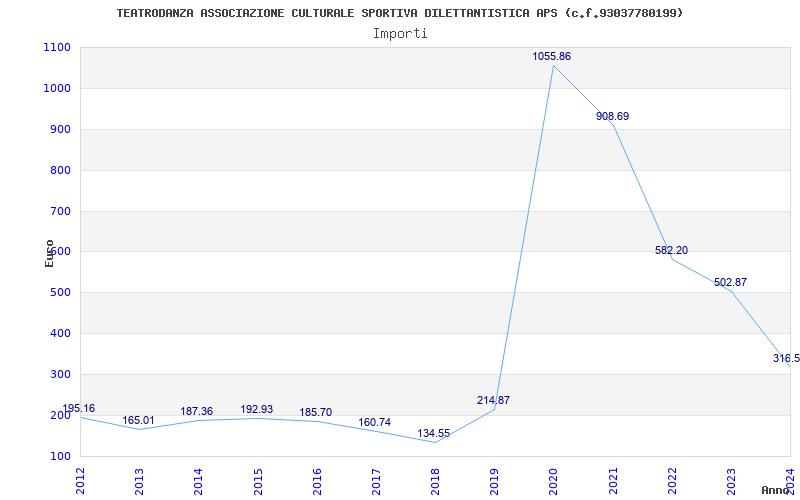Click the 800 y-axis tick label
Viewport: 800px width, 500px height.
(60, 170)
